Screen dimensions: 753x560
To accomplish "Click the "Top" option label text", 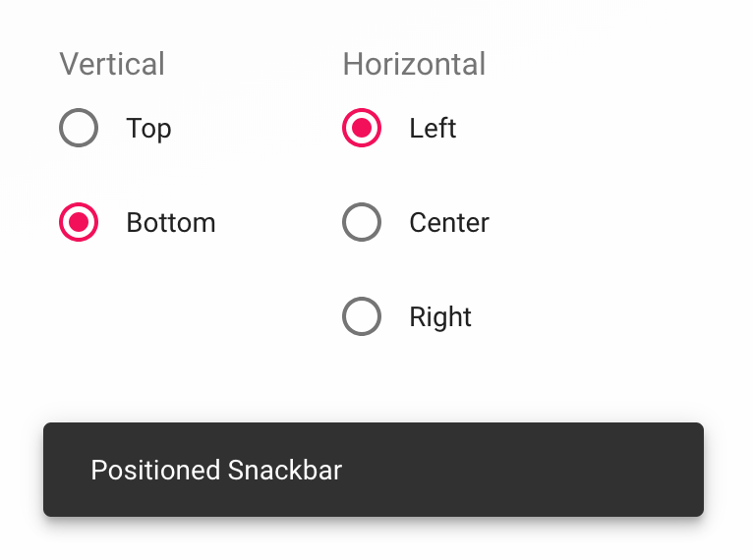I will pyautogui.click(x=148, y=129).
